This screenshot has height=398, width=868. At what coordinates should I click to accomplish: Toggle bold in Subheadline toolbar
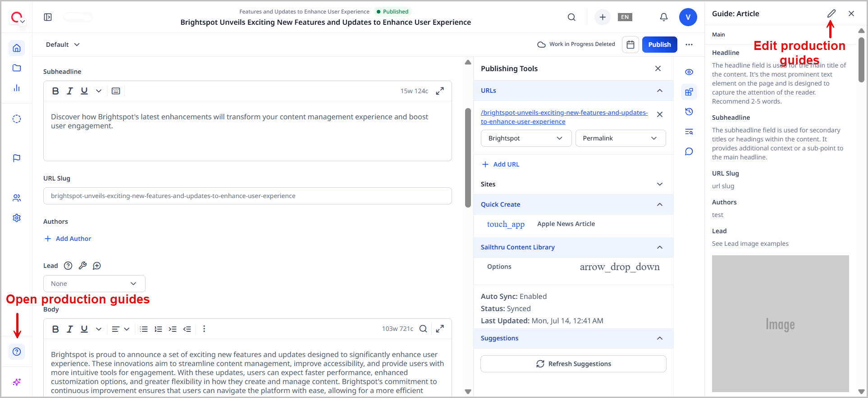[55, 91]
